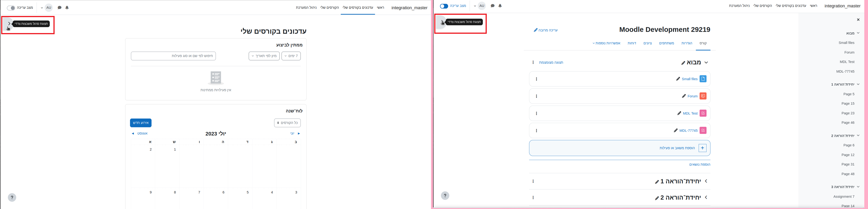Collapse יחידת־הוראה 2 in course index sidebar
The height and width of the screenshot is (209, 868).
coord(858,135)
